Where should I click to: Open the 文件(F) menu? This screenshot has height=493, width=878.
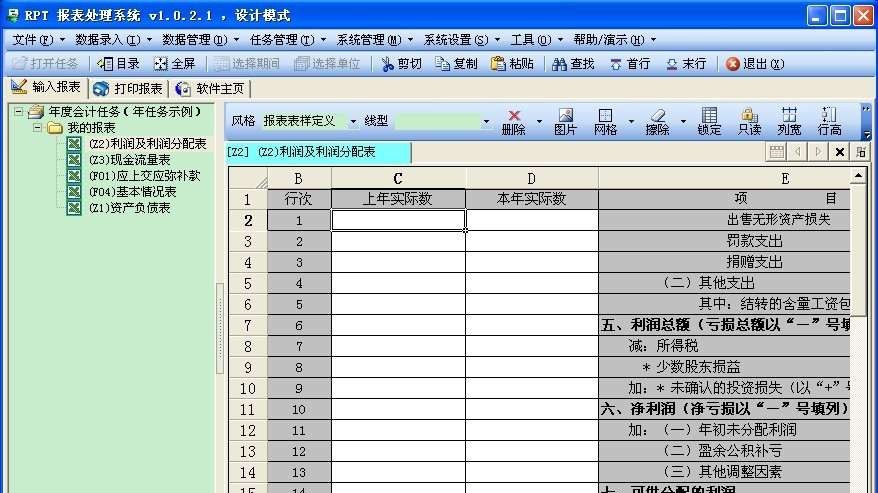click(38, 40)
